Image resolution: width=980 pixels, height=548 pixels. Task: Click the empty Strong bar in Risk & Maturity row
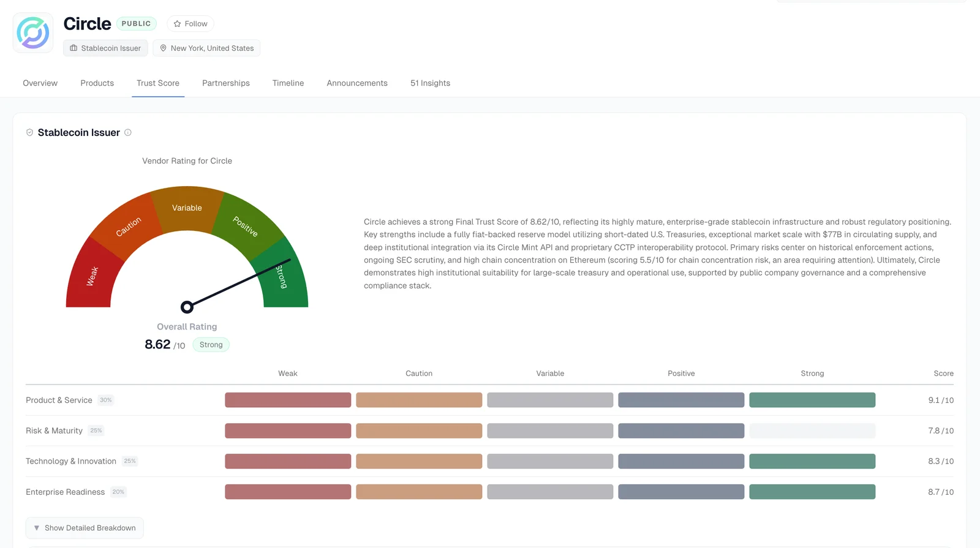(x=812, y=430)
